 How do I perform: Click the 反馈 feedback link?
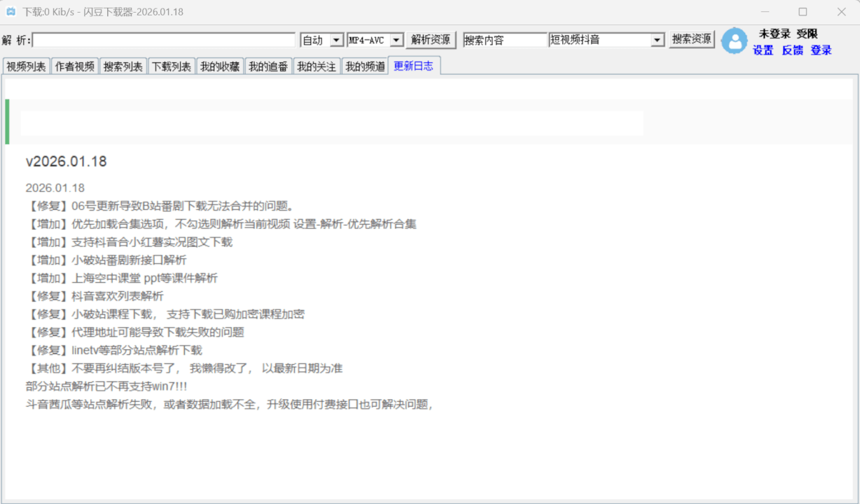792,50
